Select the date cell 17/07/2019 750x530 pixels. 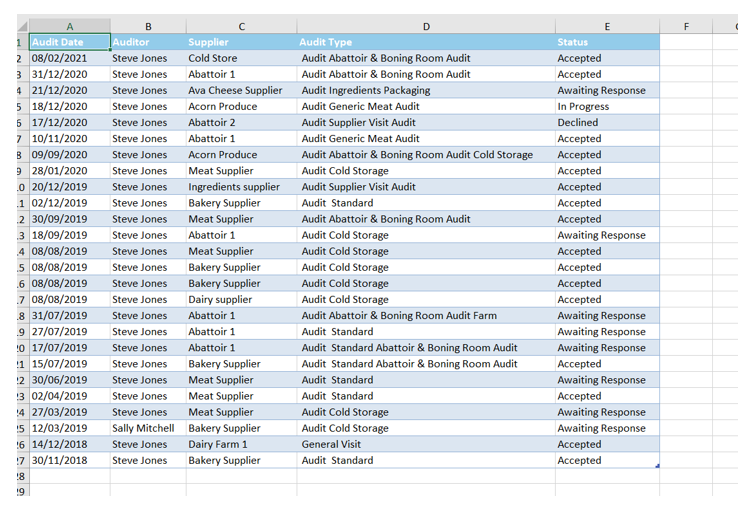70,348
